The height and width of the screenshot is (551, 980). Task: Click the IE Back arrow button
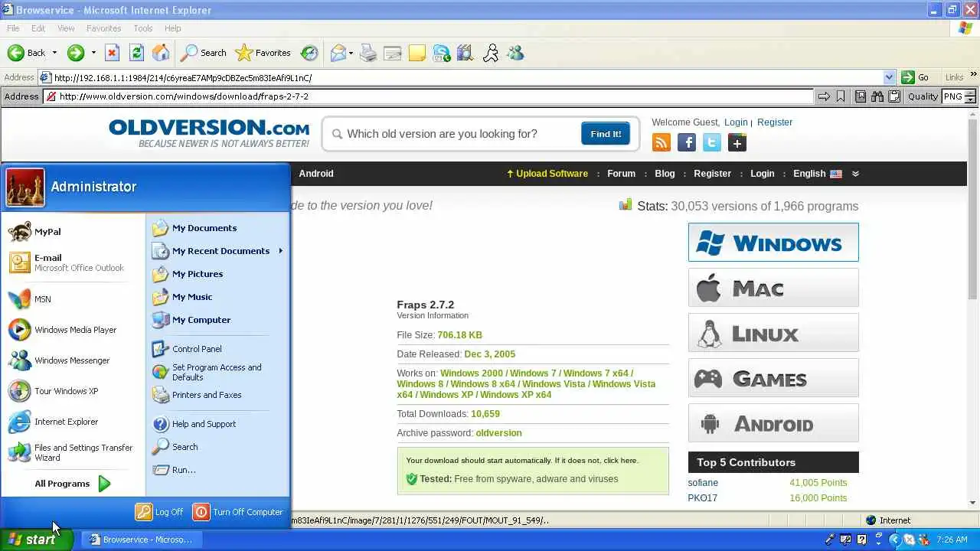coord(27,53)
